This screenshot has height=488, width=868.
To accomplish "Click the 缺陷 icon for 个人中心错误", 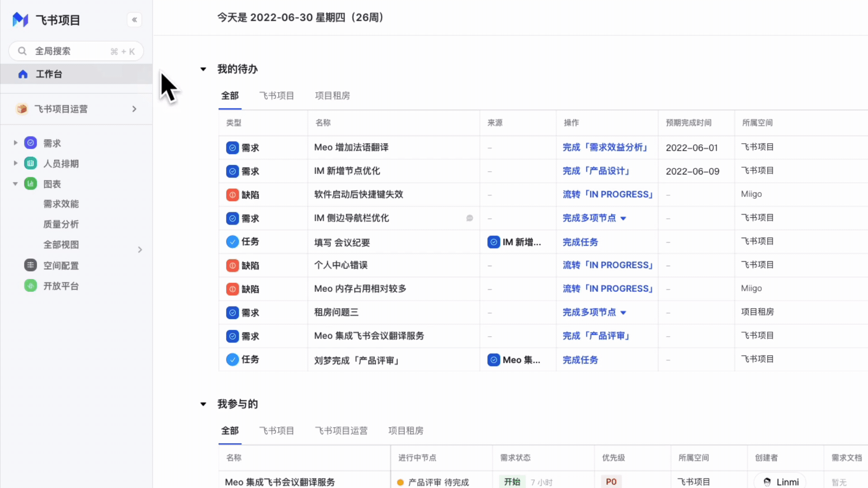I will pos(232,265).
